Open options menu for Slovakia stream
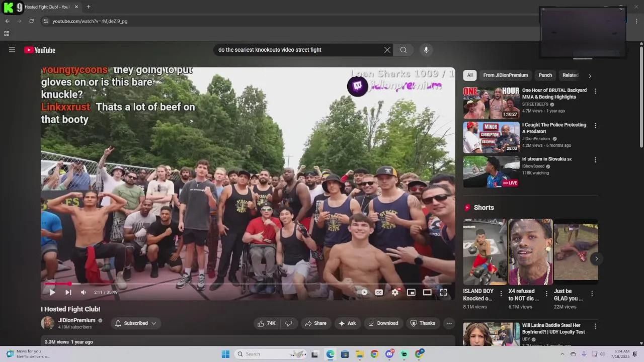 click(595, 160)
